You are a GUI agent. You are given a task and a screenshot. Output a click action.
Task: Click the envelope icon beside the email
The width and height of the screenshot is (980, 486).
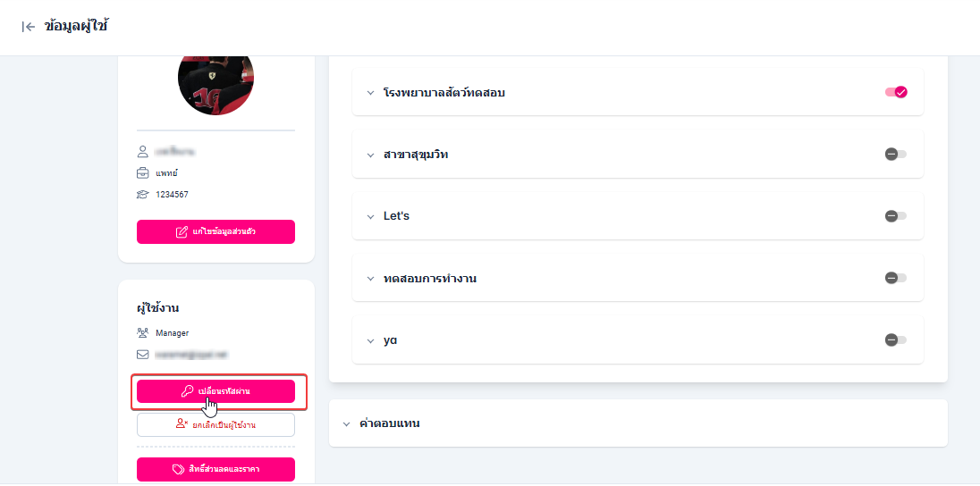(142, 355)
